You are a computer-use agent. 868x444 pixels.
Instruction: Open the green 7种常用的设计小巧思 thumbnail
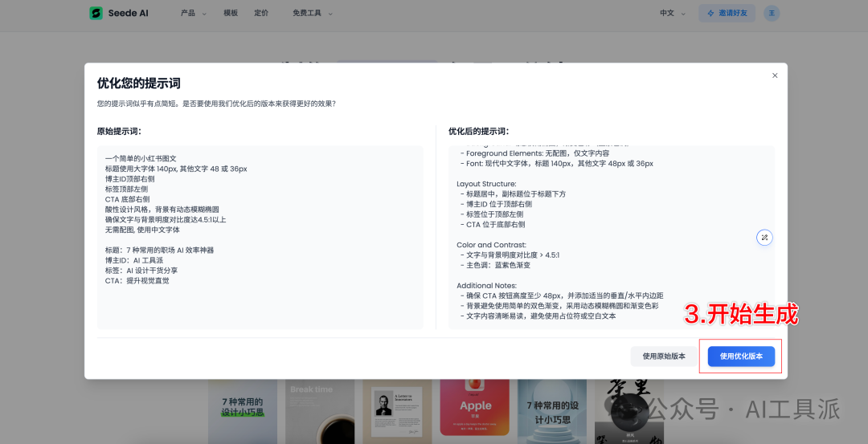point(243,412)
